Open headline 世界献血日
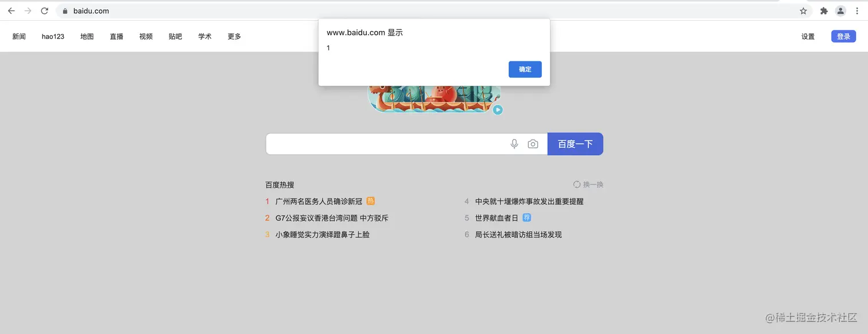Screen dimensions: 868x334 (497, 218)
